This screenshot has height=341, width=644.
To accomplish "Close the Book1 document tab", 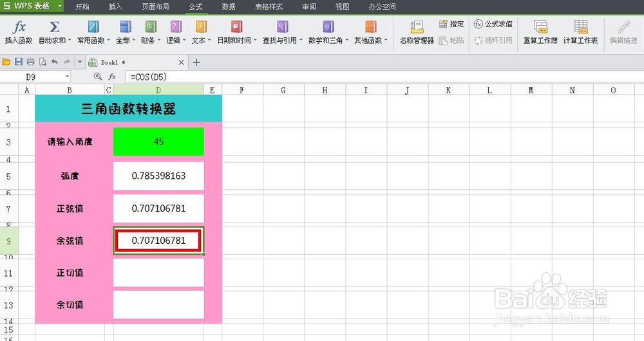I will click(x=181, y=62).
